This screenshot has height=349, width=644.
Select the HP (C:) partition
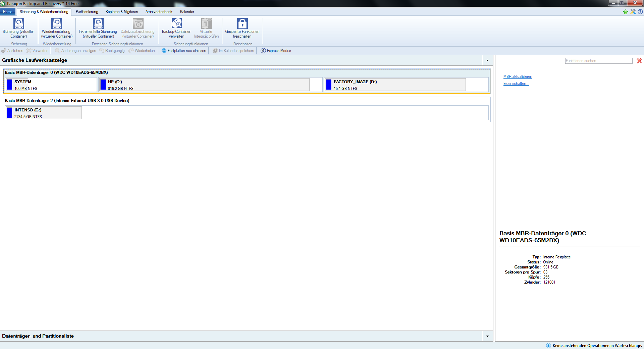tap(210, 85)
